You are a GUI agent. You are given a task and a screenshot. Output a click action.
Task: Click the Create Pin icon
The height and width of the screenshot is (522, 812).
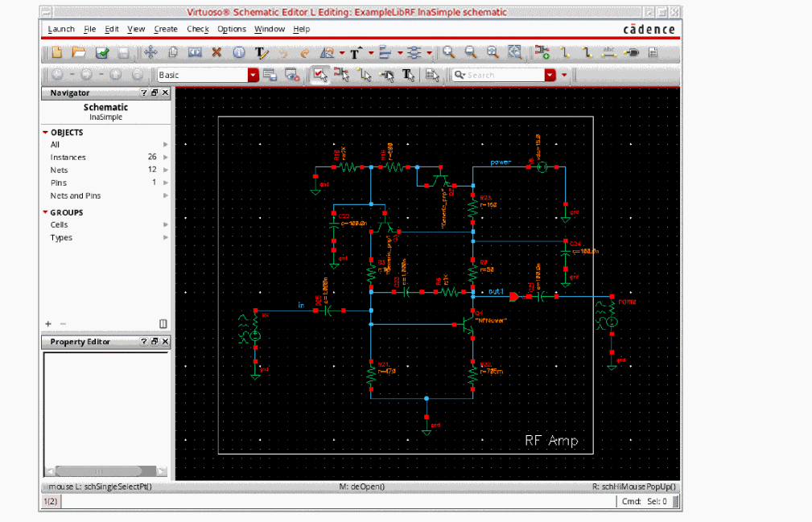pos(632,53)
